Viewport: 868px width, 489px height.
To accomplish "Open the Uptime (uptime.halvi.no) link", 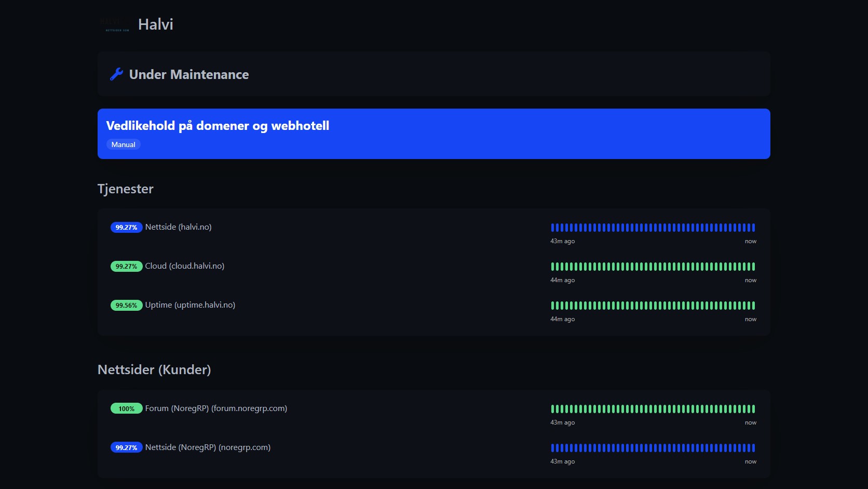I will [190, 305].
